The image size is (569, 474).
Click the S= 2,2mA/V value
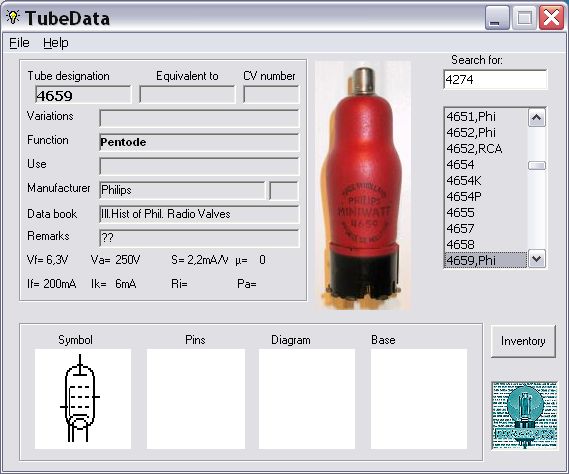(x=200, y=260)
